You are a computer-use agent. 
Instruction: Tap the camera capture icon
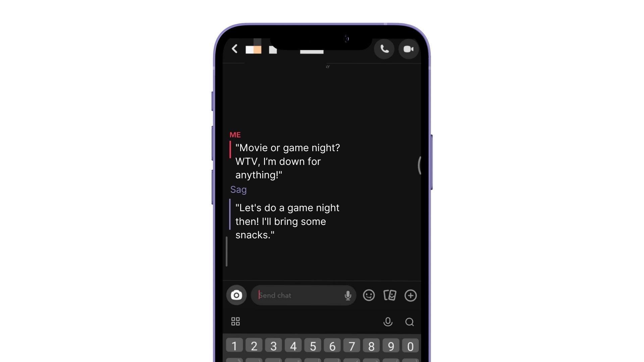point(236,295)
